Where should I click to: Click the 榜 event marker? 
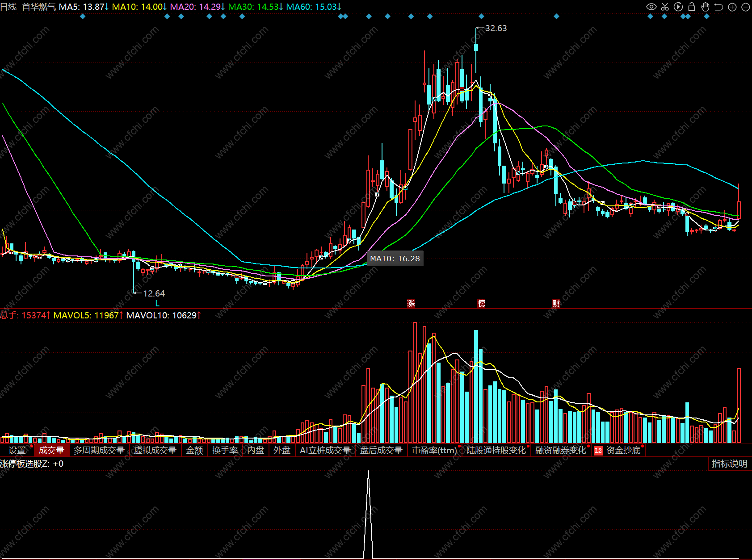[x=481, y=303]
